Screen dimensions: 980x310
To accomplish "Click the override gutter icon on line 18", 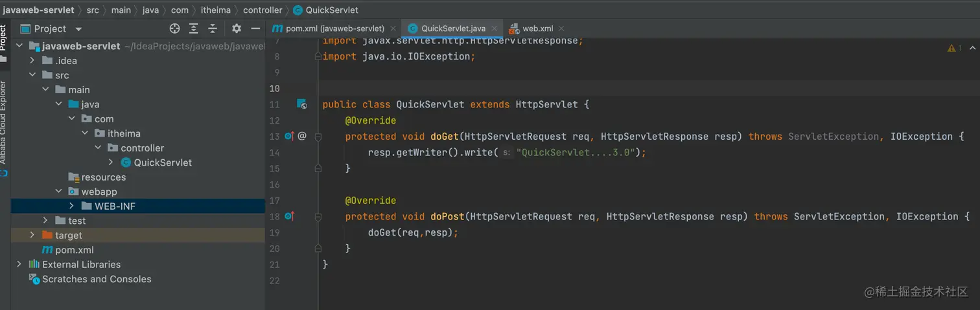I will (290, 217).
